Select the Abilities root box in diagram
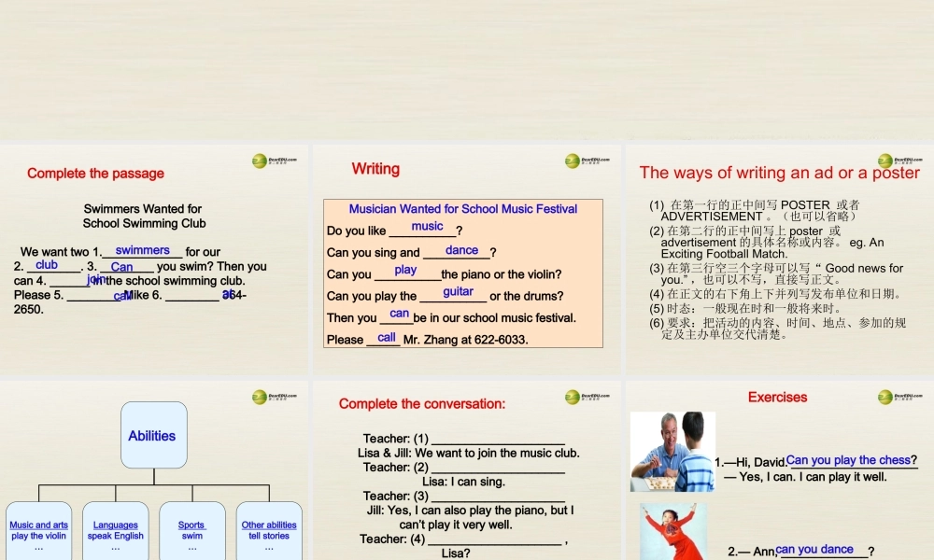Screen dimensions: 934x560 coord(153,435)
